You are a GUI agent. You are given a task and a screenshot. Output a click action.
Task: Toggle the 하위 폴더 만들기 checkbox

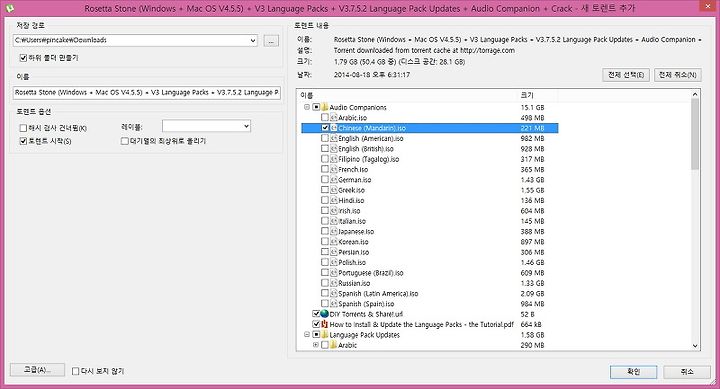(23, 58)
